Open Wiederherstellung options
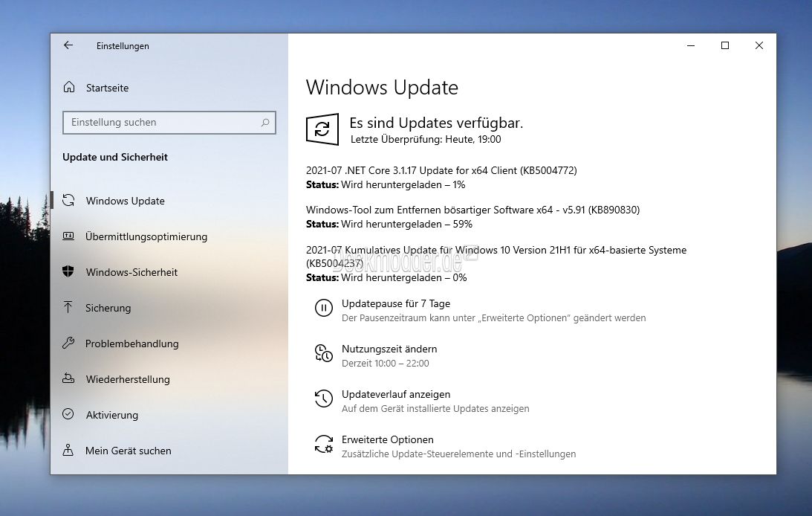The image size is (812, 516). [128, 379]
